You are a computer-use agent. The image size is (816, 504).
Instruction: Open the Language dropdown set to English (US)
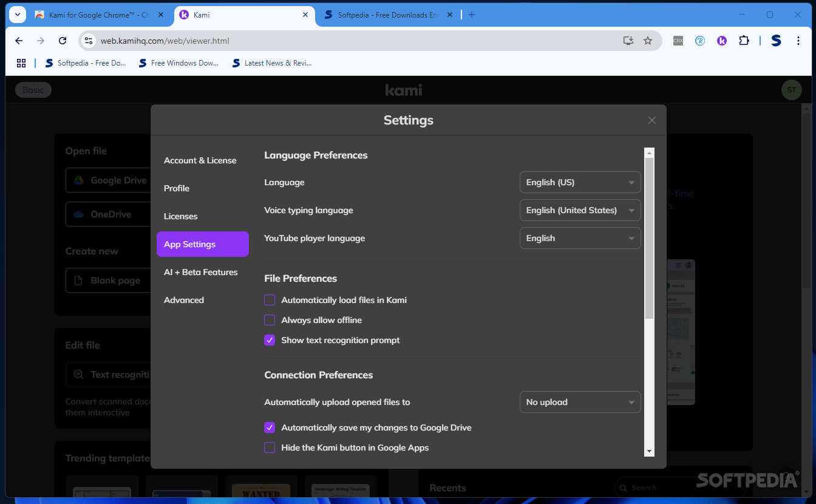point(580,182)
